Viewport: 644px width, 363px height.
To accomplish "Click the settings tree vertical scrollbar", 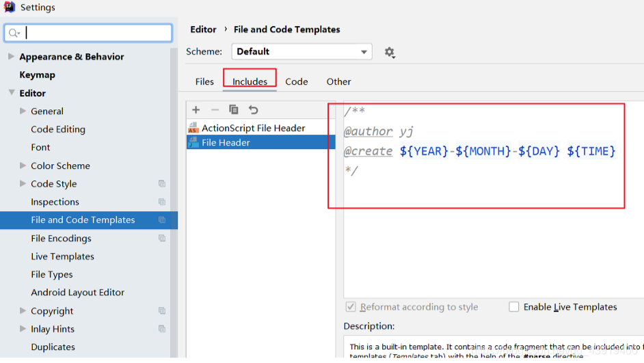I will [x=174, y=203].
